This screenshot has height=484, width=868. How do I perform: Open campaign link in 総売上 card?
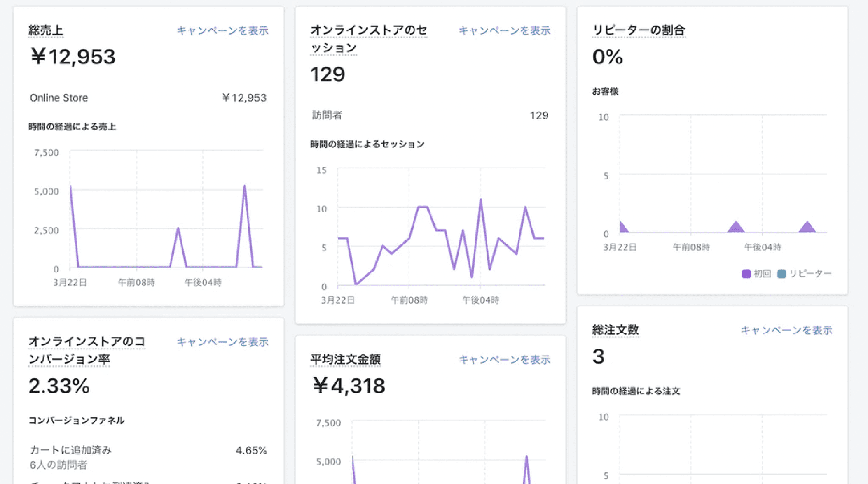tap(222, 30)
